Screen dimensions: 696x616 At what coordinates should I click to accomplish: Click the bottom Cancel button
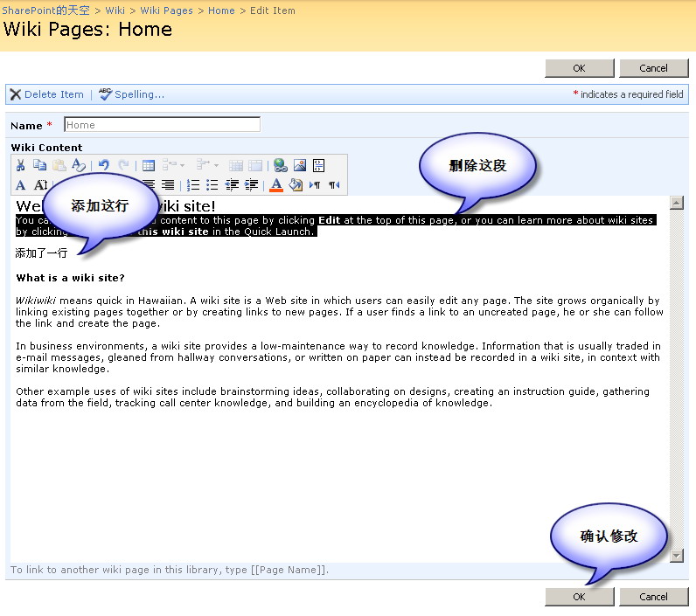653,597
